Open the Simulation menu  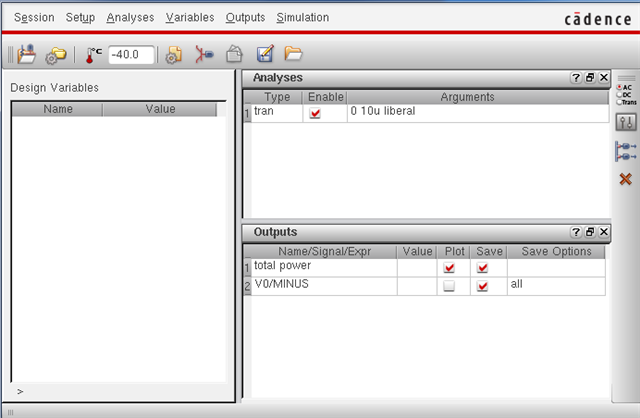tap(302, 18)
